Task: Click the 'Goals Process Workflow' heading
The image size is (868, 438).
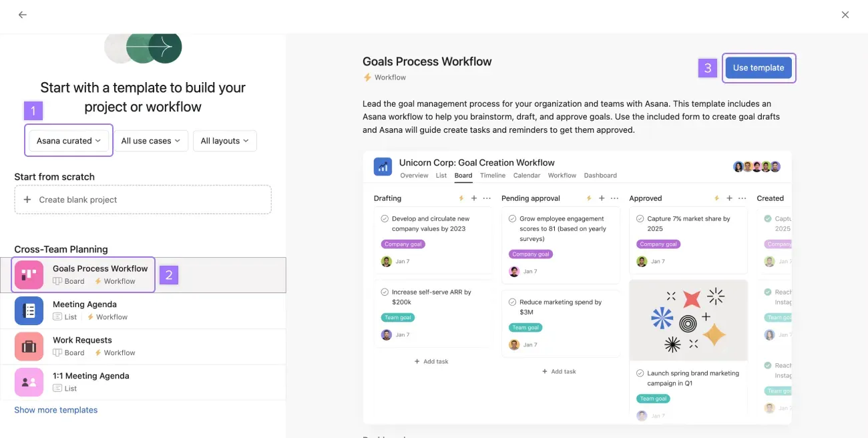Action: coord(427,61)
